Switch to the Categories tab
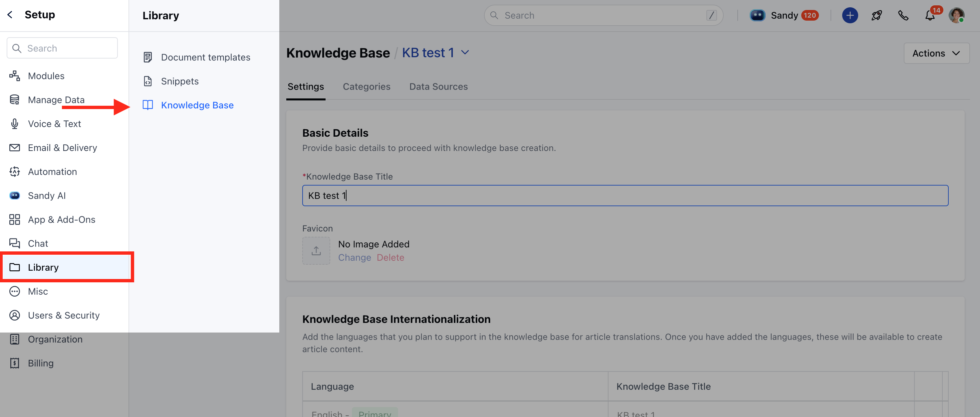Image resolution: width=980 pixels, height=417 pixels. tap(367, 86)
